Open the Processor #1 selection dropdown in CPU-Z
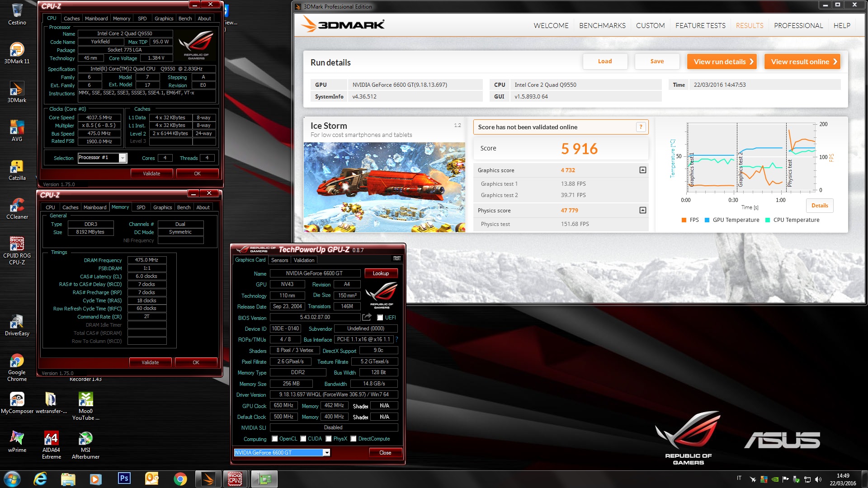 point(123,158)
